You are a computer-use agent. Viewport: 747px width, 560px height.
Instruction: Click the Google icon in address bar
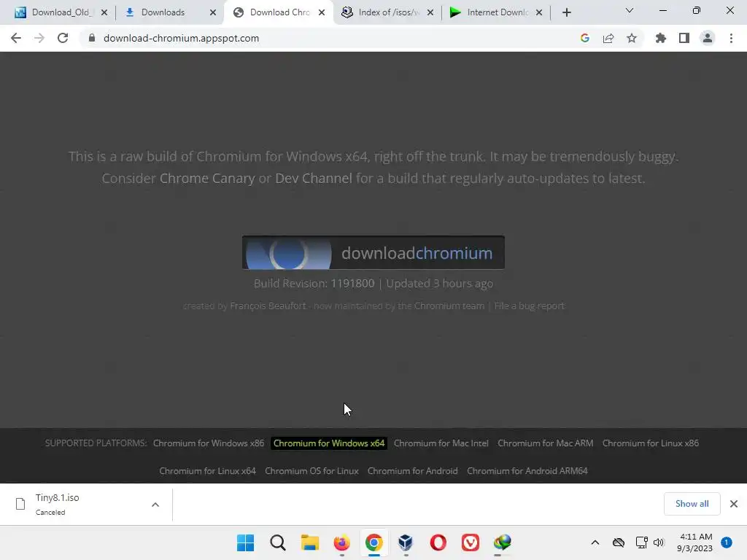click(x=585, y=38)
